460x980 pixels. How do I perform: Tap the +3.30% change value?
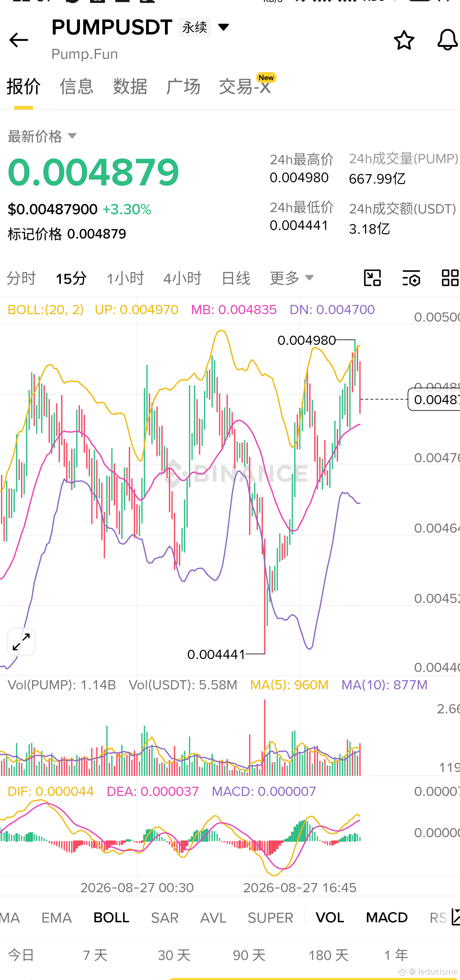(127, 209)
